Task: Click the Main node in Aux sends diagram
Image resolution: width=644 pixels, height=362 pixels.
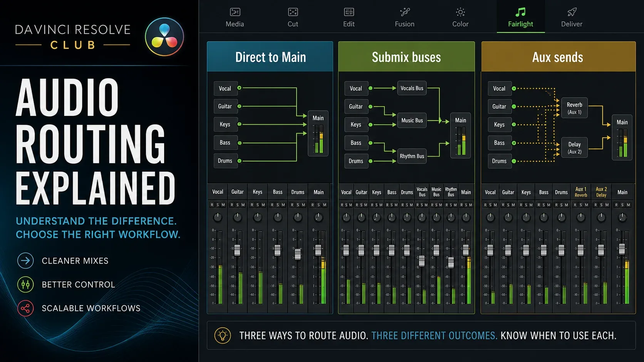Action: 622,137
